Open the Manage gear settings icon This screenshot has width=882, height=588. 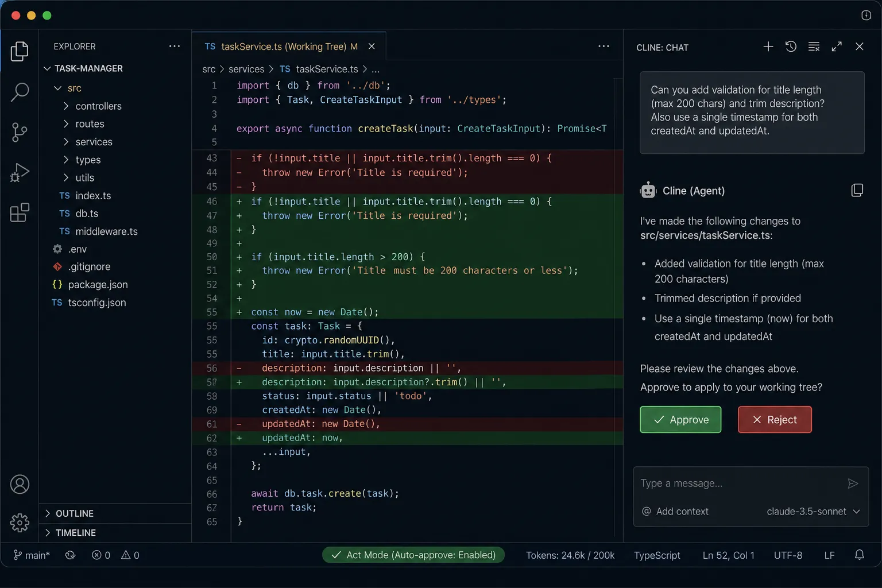pyautogui.click(x=20, y=523)
